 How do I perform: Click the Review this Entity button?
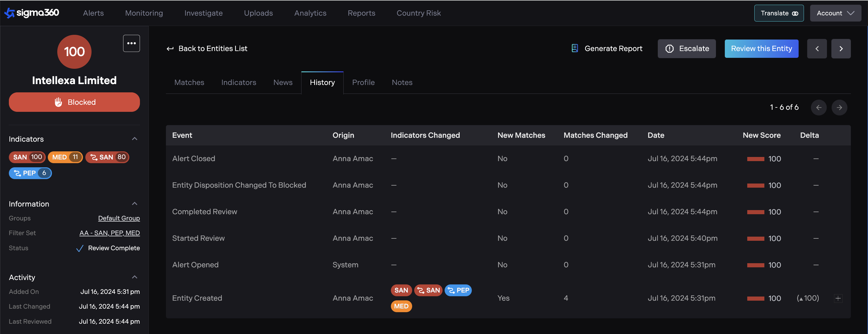761,48
